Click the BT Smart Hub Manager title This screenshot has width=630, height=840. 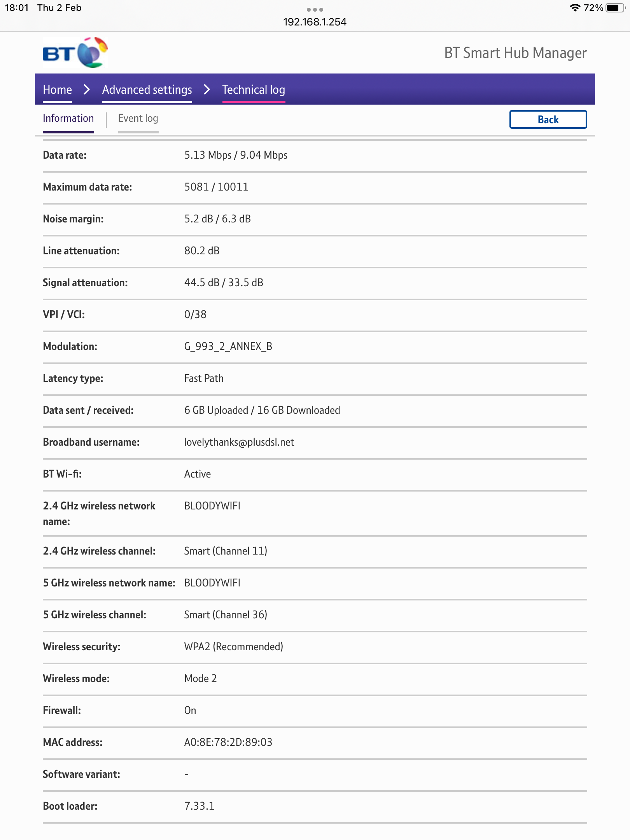(x=515, y=53)
